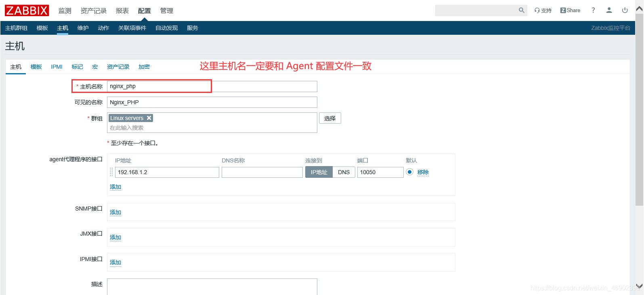644x295 pixels.
Task: Click the ZABBIX logo
Action: (27, 11)
